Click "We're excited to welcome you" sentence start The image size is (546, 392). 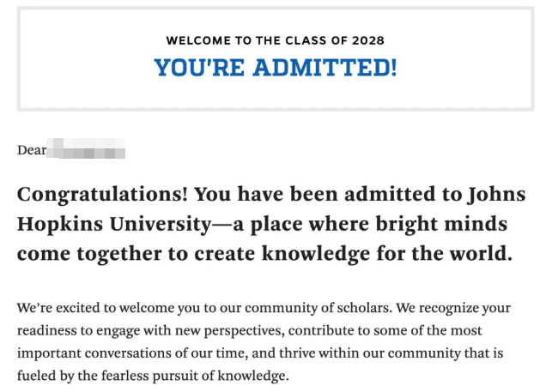click(103, 308)
